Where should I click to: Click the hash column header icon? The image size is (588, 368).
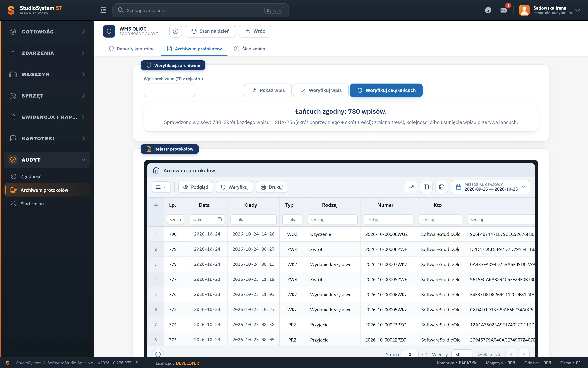click(155, 205)
